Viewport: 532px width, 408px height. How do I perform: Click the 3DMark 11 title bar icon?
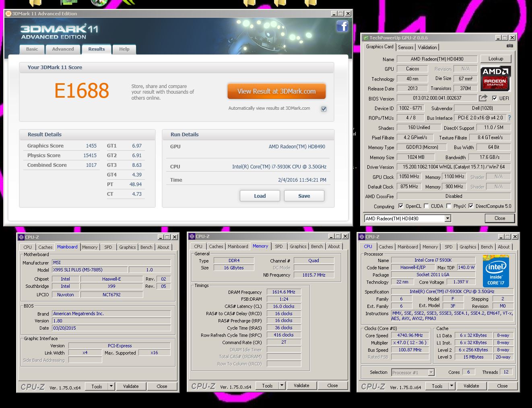pos(8,14)
